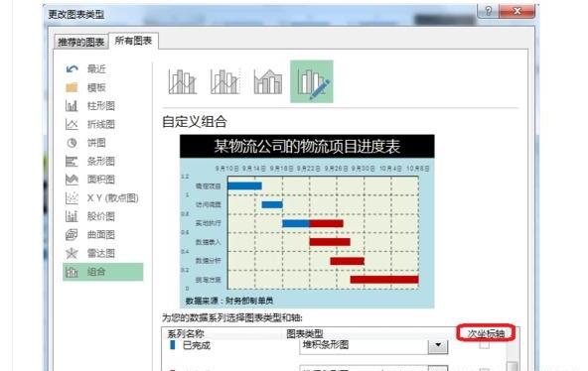
Task: Click the 已完成 blue series color marker
Action: [x=172, y=345]
